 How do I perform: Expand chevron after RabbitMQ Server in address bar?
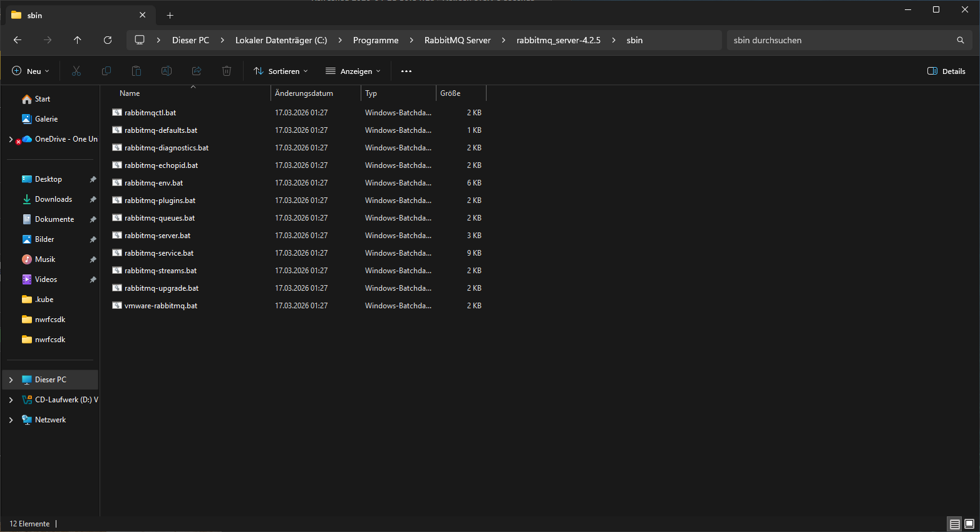[503, 40]
